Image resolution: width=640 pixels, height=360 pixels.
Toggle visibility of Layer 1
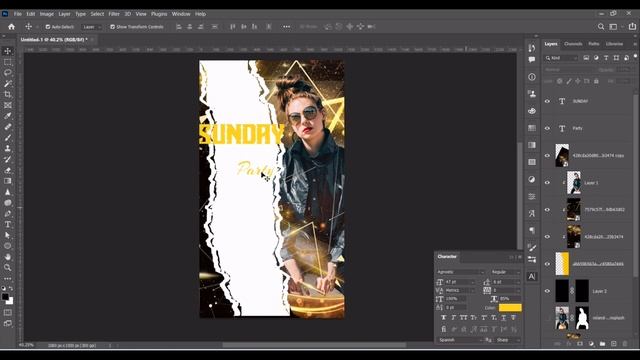[547, 182]
